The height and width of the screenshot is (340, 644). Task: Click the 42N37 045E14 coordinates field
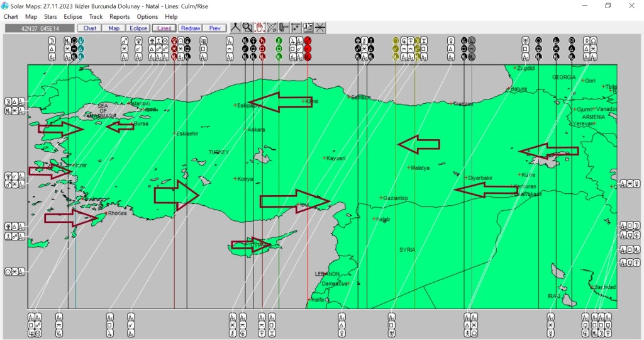pos(39,28)
